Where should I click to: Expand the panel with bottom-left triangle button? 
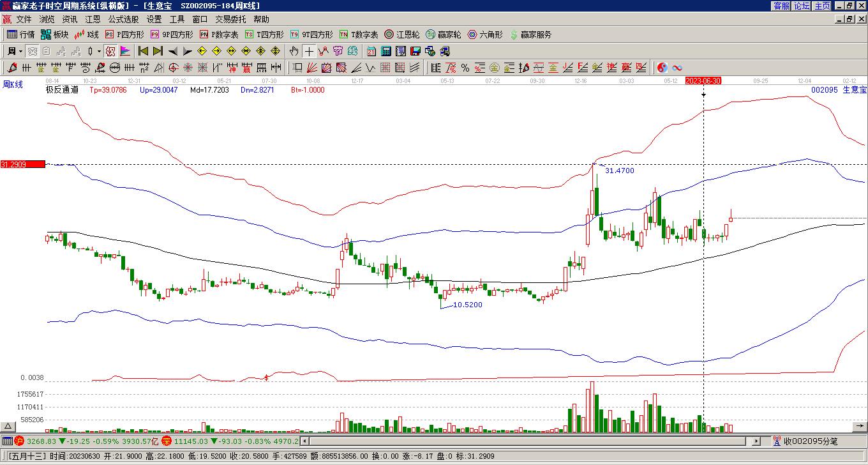point(8,426)
